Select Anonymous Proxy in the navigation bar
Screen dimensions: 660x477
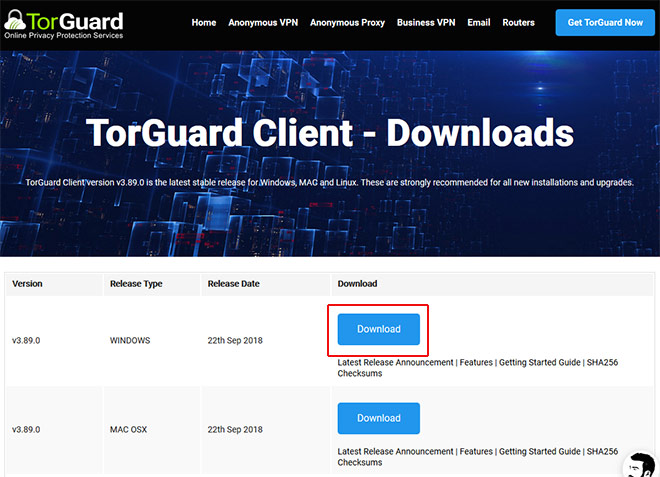pos(347,23)
